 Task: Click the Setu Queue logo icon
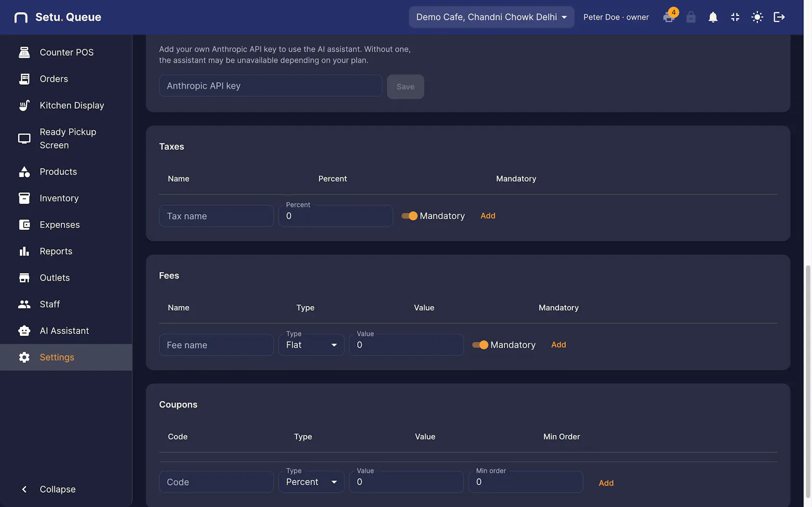[x=21, y=17]
